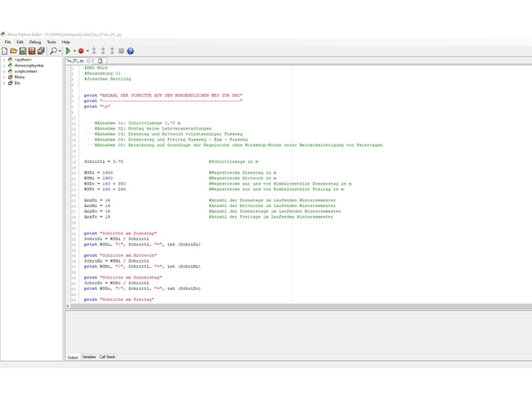This screenshot has width=532, height=399.
Task: Expand the Eto tree node
Action: [x=4, y=83]
